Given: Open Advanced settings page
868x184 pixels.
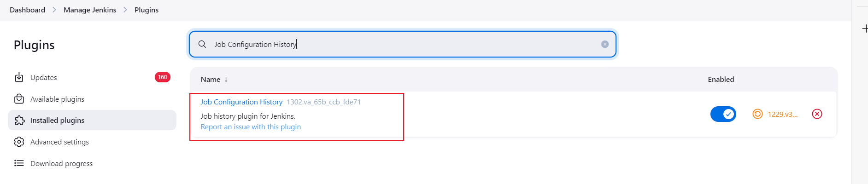Looking at the screenshot, I should 59,142.
